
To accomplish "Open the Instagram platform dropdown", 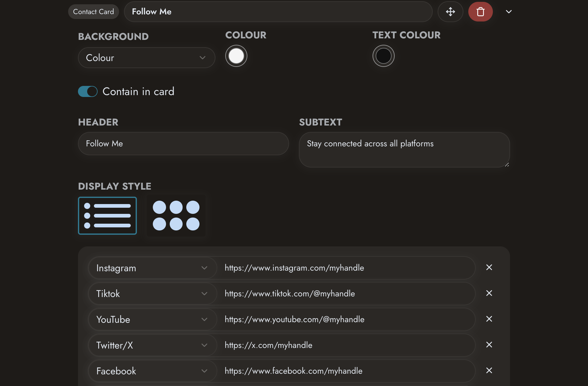I will tap(153, 268).
